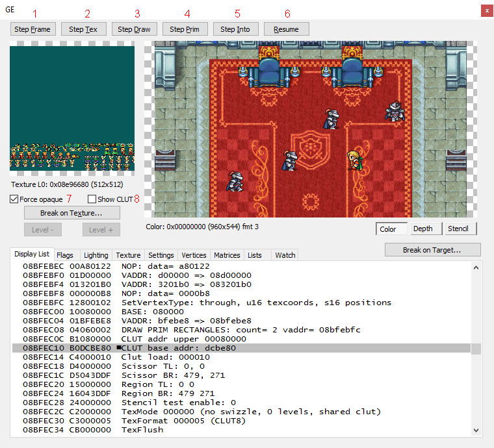The width and height of the screenshot is (494, 448).
Task: Resume emulation with the Resume button
Action: point(286,29)
